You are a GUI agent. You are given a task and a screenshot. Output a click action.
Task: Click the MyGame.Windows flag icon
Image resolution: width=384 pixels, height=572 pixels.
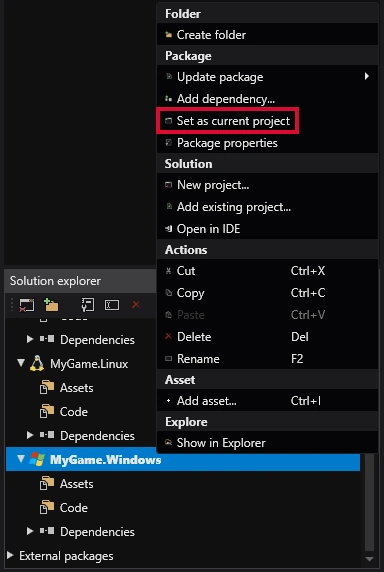37,459
